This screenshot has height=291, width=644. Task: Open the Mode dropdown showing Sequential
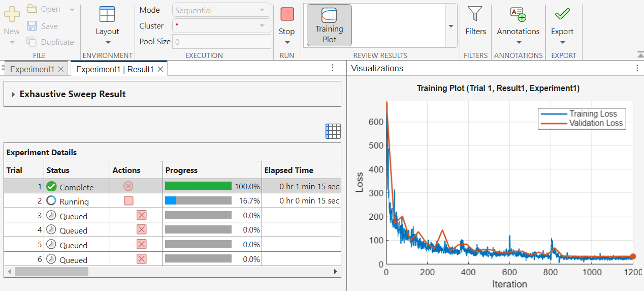click(221, 10)
